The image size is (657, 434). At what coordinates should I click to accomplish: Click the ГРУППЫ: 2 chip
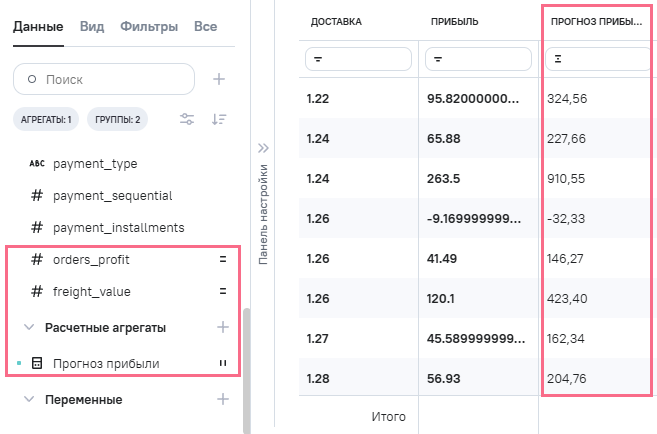[x=117, y=120]
